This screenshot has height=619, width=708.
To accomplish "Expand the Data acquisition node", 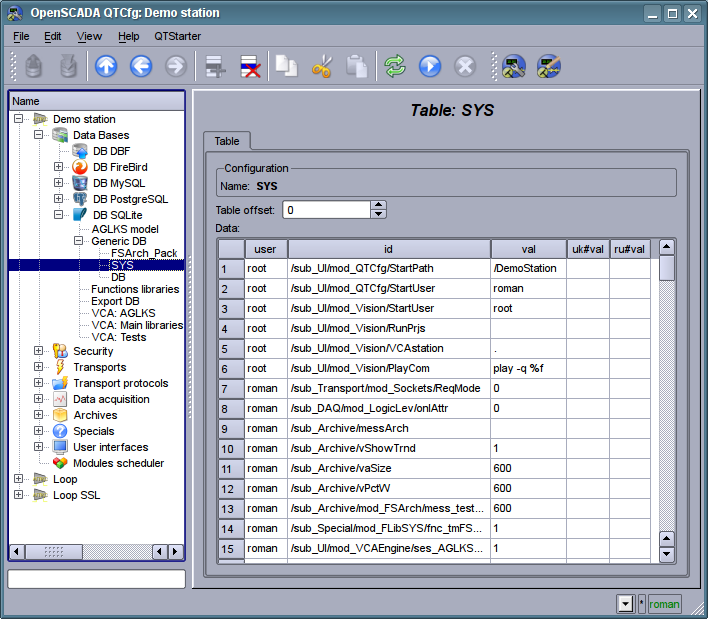I will tap(38, 399).
